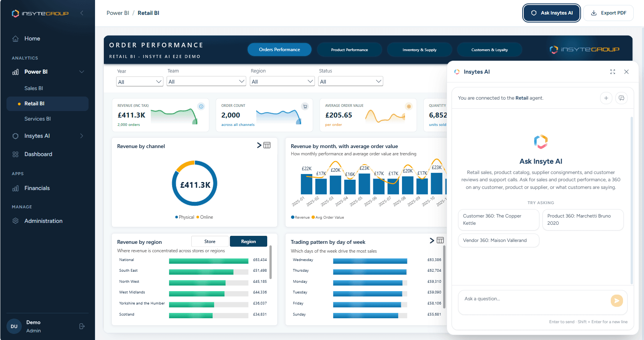Switch to the Orders Performance tab
Image resolution: width=644 pixels, height=340 pixels.
point(279,50)
